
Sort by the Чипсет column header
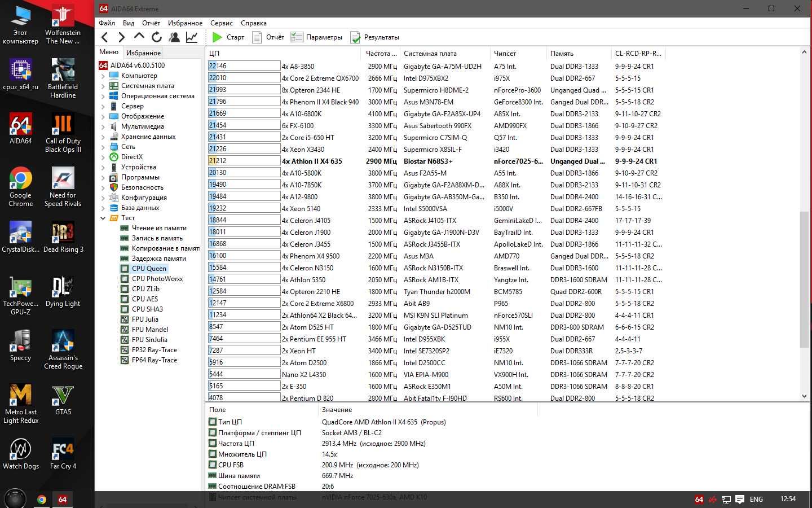click(x=518, y=54)
